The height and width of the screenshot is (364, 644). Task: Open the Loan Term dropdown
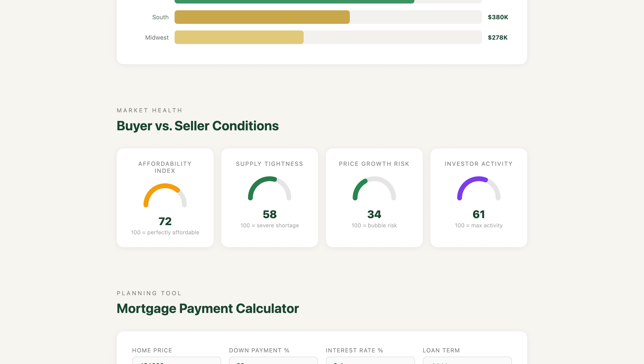pyautogui.click(x=467, y=361)
